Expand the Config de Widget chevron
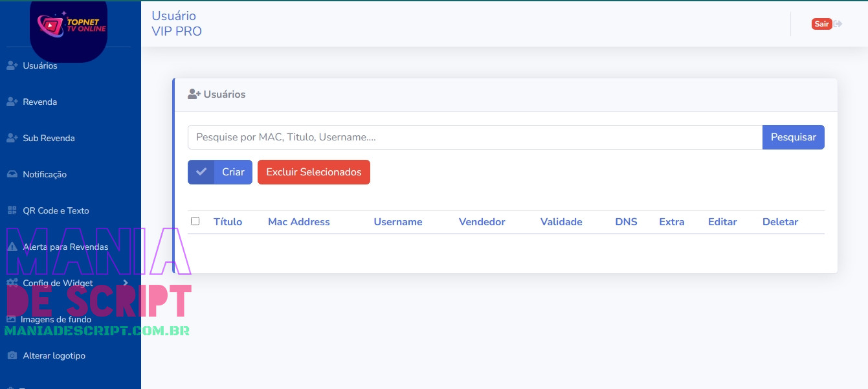The width and height of the screenshot is (868, 389). pyautogui.click(x=125, y=283)
